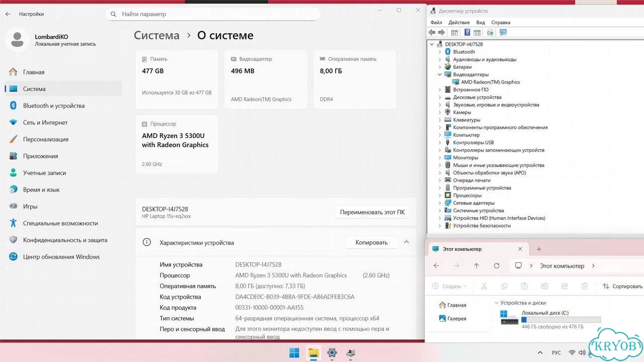Click Scan for hardware changes monitor icon
Viewport: 644px width, 362px height.
click(503, 32)
